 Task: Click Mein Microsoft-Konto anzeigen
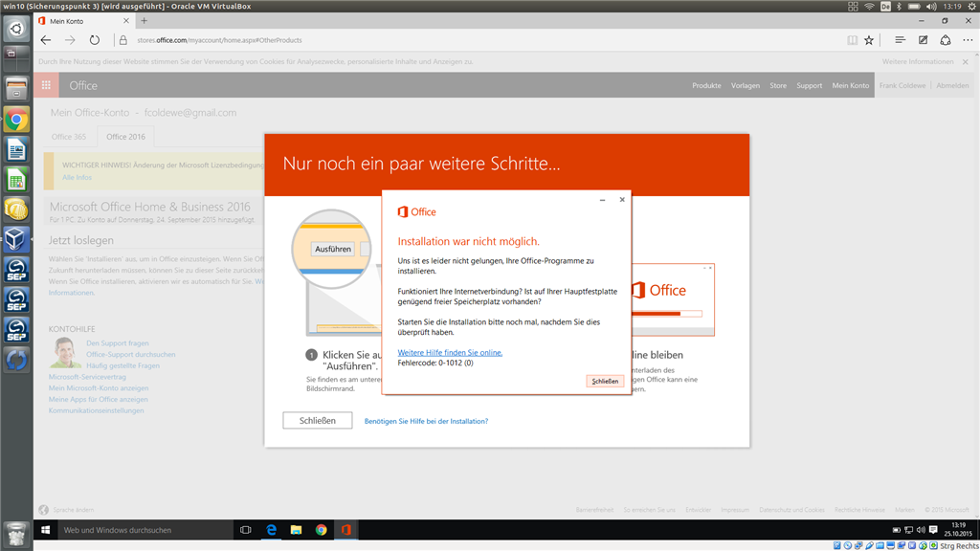pos(99,388)
